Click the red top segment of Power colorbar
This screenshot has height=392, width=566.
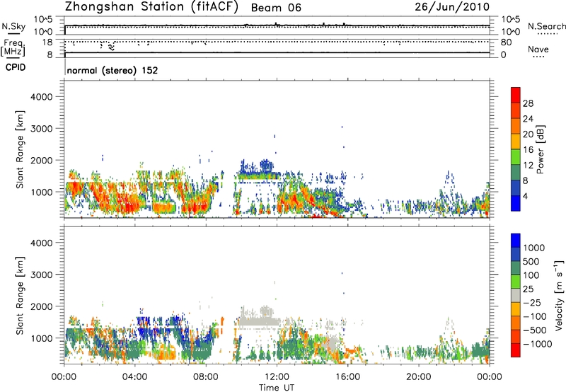tap(516, 95)
